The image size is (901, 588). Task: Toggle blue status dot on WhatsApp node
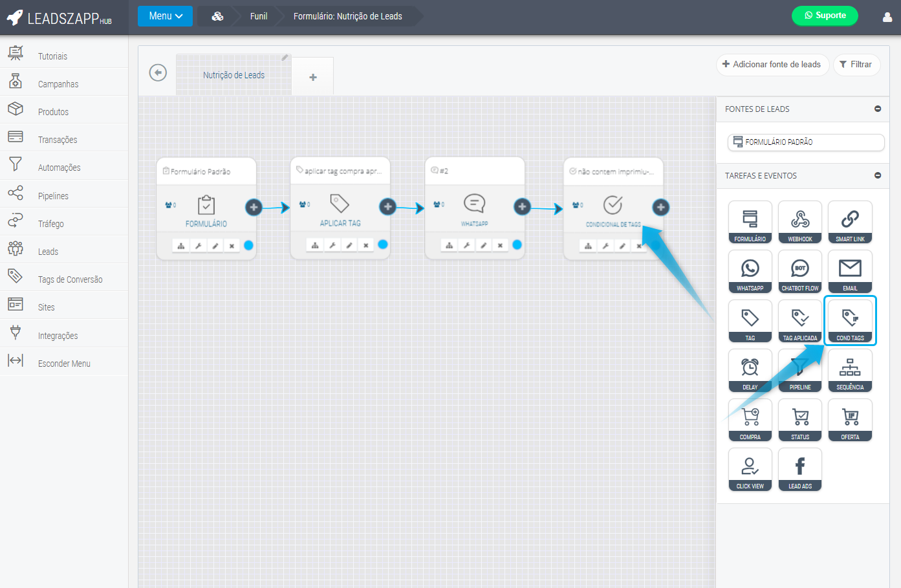pyautogui.click(x=517, y=245)
